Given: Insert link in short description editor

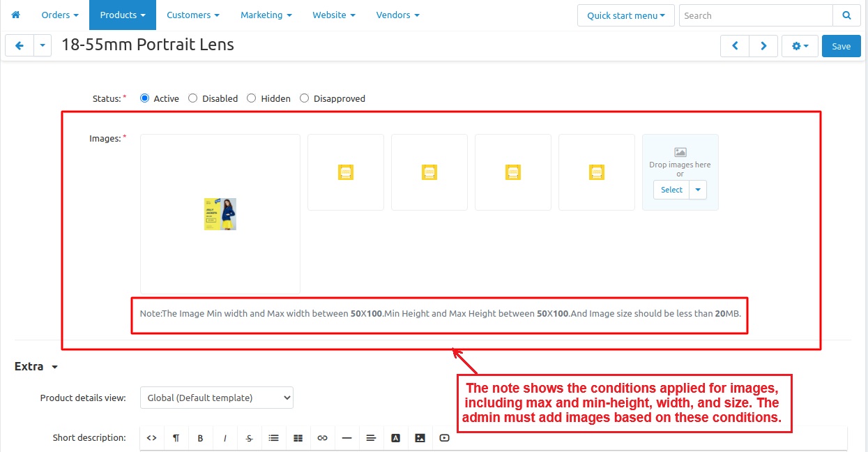Looking at the screenshot, I should tap(322, 438).
